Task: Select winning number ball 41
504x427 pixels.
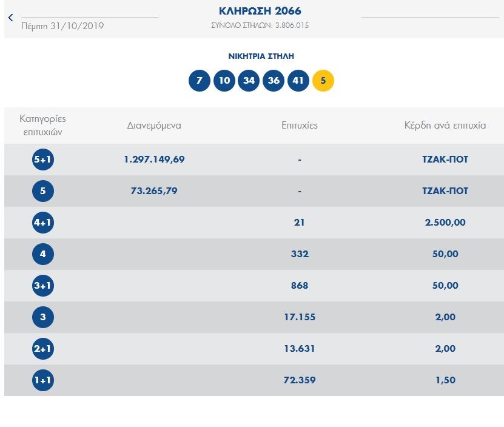Action: 298,81
